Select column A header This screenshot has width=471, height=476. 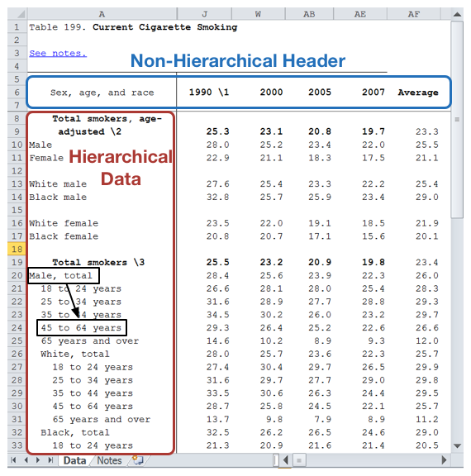click(102, 14)
